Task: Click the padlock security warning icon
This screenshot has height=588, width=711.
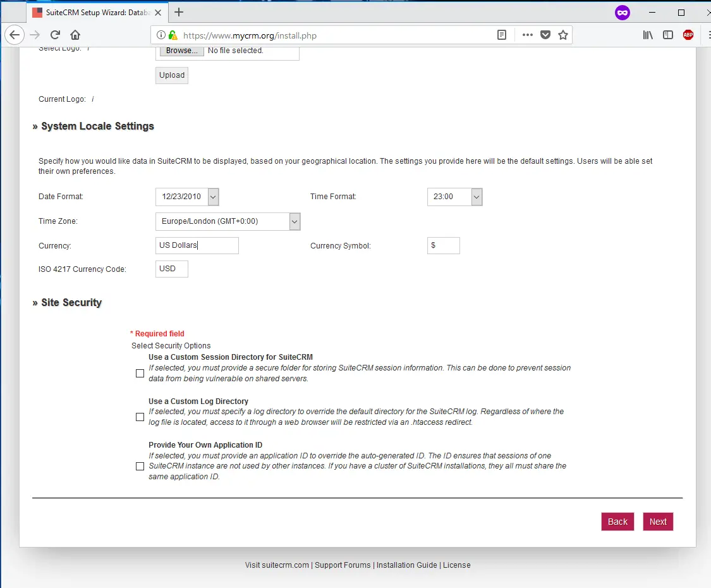Action: [x=173, y=35]
